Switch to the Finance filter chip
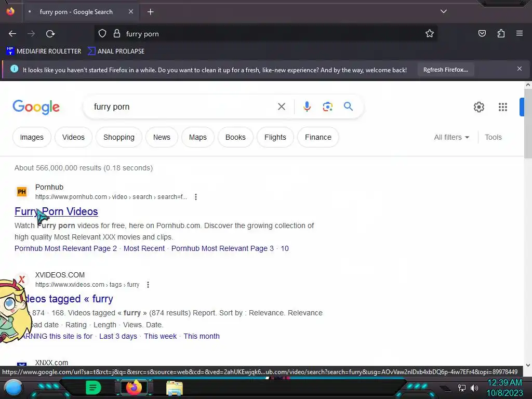The height and width of the screenshot is (399, 532). pos(318,137)
